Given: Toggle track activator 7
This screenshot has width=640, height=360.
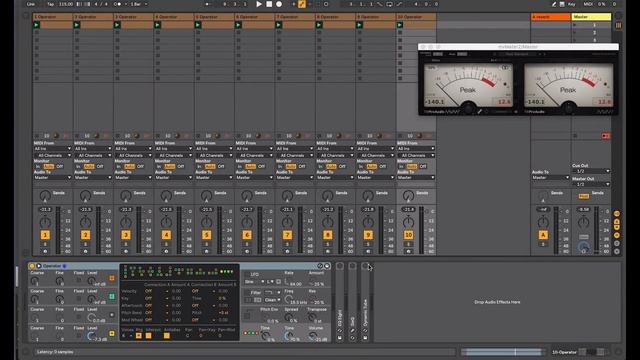Looking at the screenshot, I should [287, 235].
